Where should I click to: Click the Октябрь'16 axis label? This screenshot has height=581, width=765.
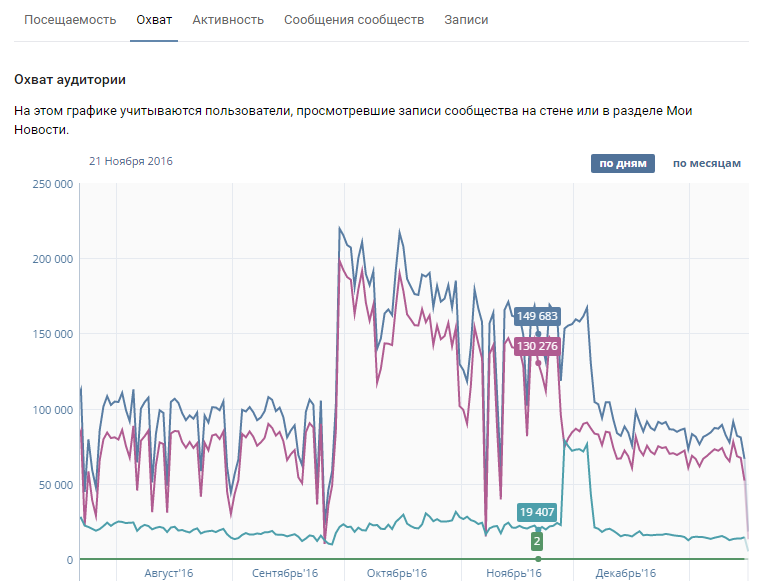[397, 573]
